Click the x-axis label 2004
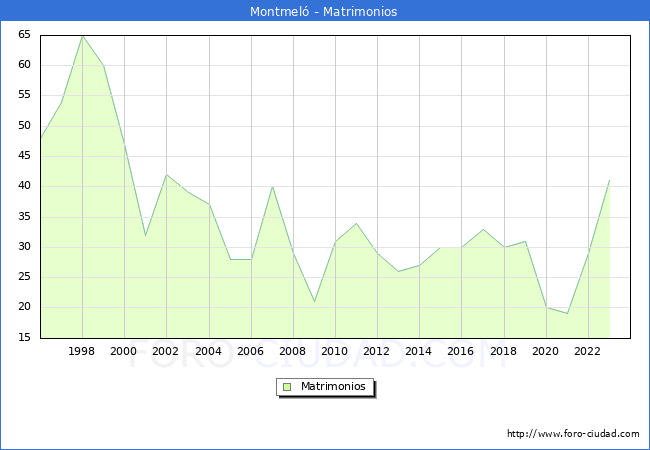The height and width of the screenshot is (450, 650). pos(209,351)
